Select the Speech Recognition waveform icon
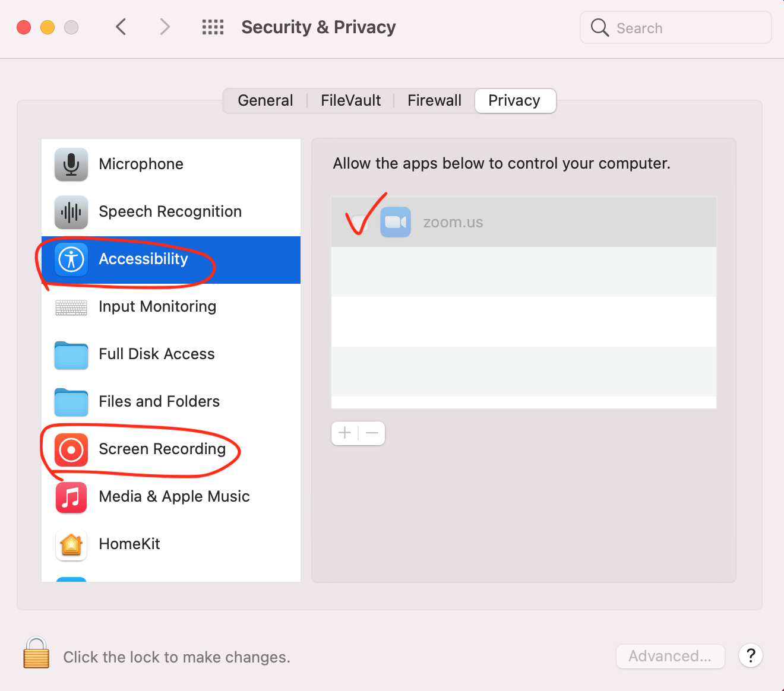 tap(71, 212)
